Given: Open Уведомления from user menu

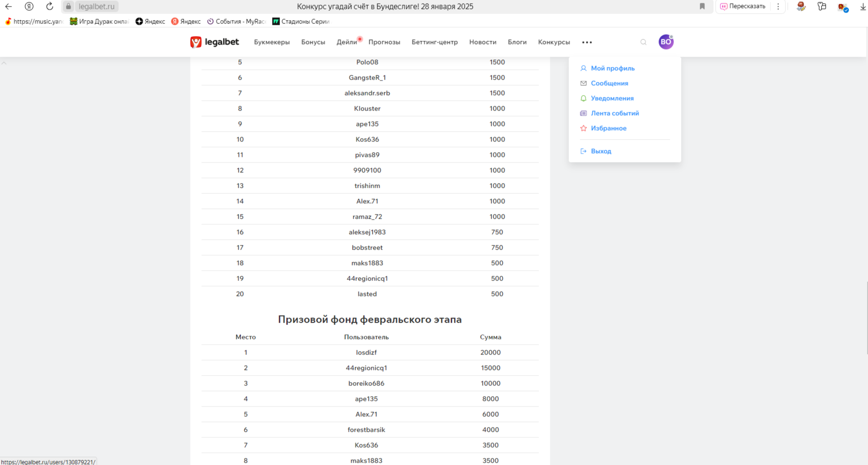Looking at the screenshot, I should 612,98.
